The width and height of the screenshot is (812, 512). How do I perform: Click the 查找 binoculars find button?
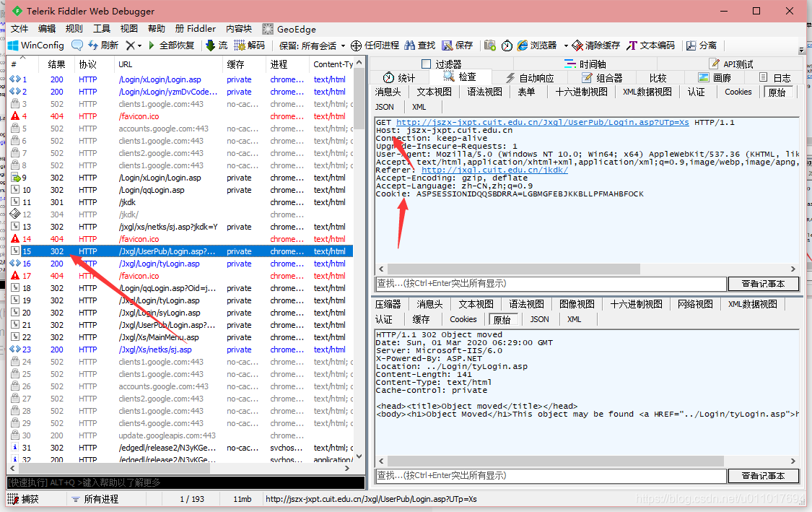tap(419, 45)
